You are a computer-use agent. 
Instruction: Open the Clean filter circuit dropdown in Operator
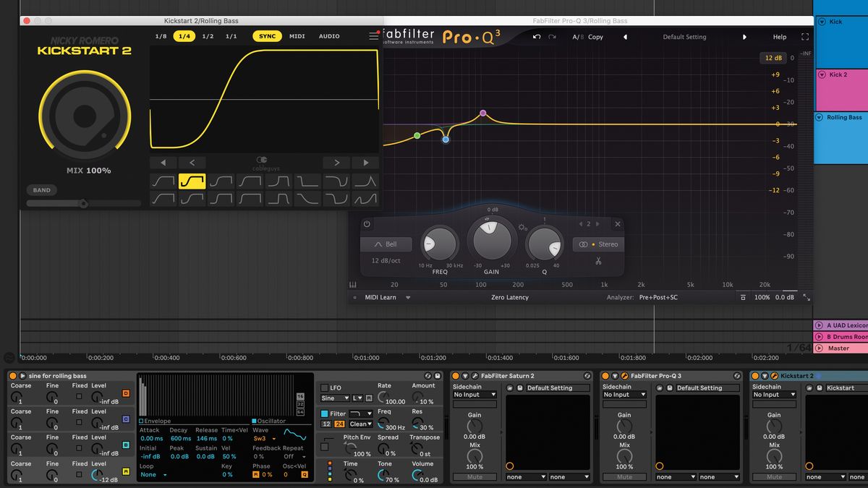coord(359,424)
